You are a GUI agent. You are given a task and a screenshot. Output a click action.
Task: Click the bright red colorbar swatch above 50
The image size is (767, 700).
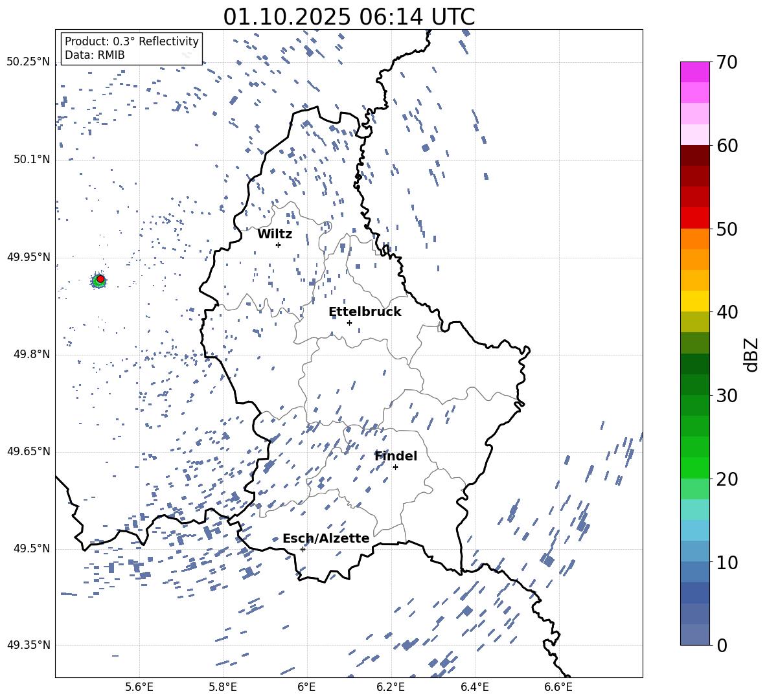coord(694,218)
